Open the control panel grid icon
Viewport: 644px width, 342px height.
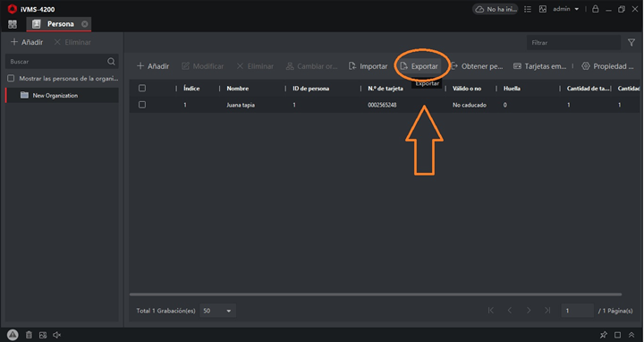pos(13,24)
